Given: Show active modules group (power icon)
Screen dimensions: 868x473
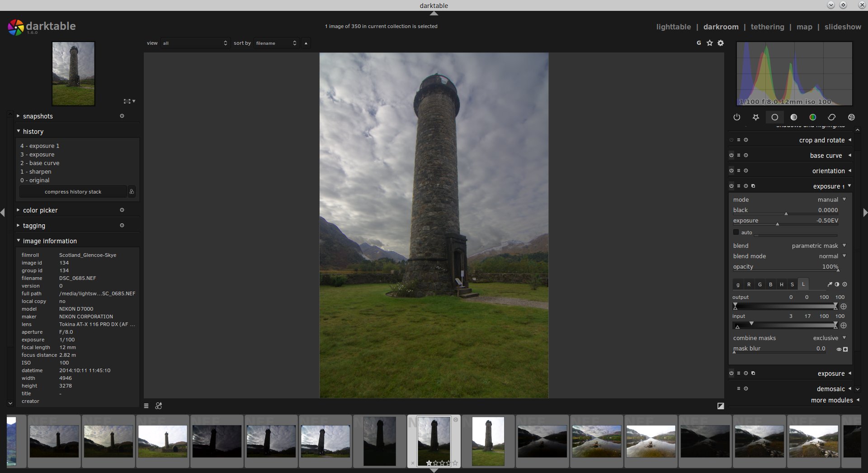Looking at the screenshot, I should (x=736, y=117).
